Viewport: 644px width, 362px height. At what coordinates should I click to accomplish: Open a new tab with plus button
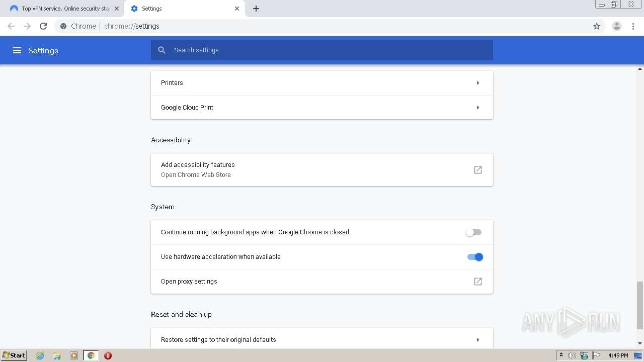click(x=256, y=9)
